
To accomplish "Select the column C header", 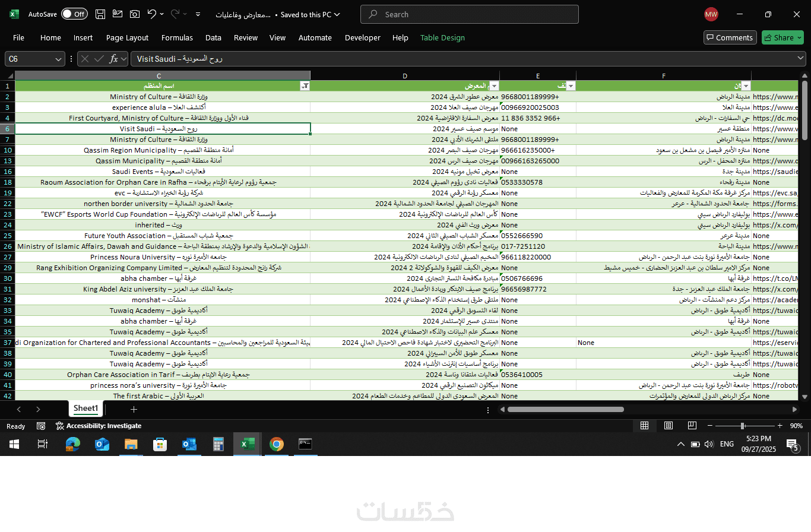I will coord(159,75).
